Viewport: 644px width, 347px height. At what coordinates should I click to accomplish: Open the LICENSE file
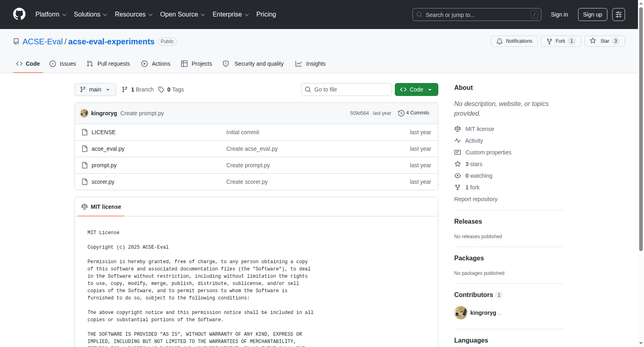coord(103,132)
